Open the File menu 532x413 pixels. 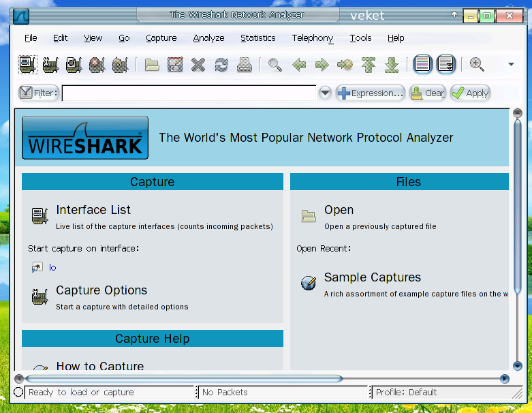click(31, 38)
